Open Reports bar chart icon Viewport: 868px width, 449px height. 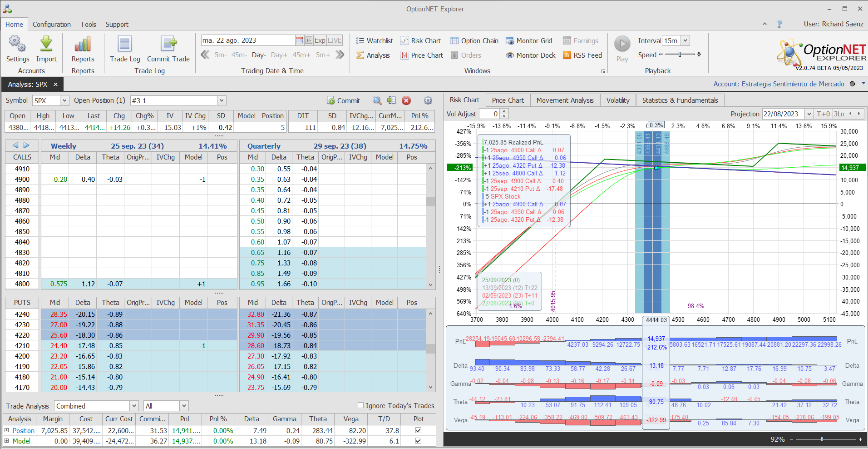(83, 45)
